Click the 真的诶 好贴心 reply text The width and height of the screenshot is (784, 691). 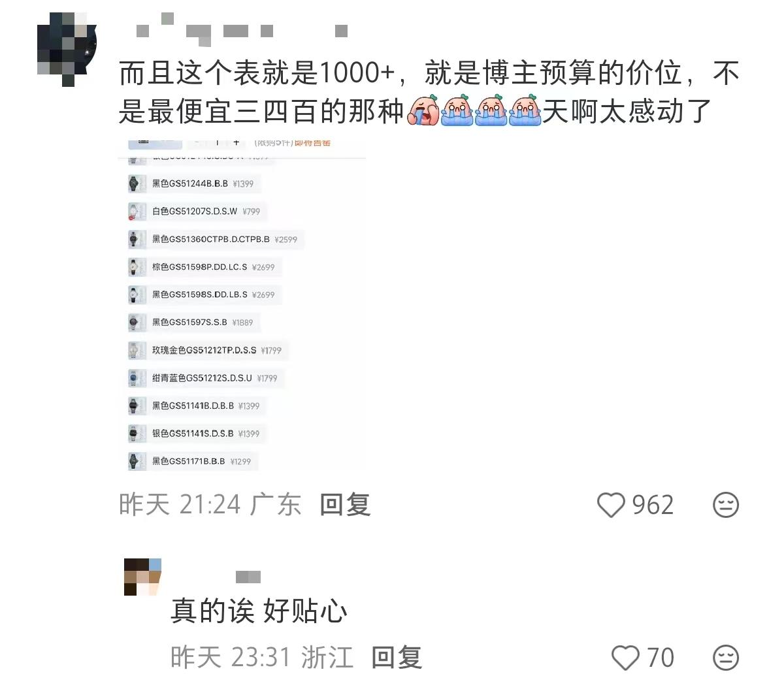(x=259, y=611)
